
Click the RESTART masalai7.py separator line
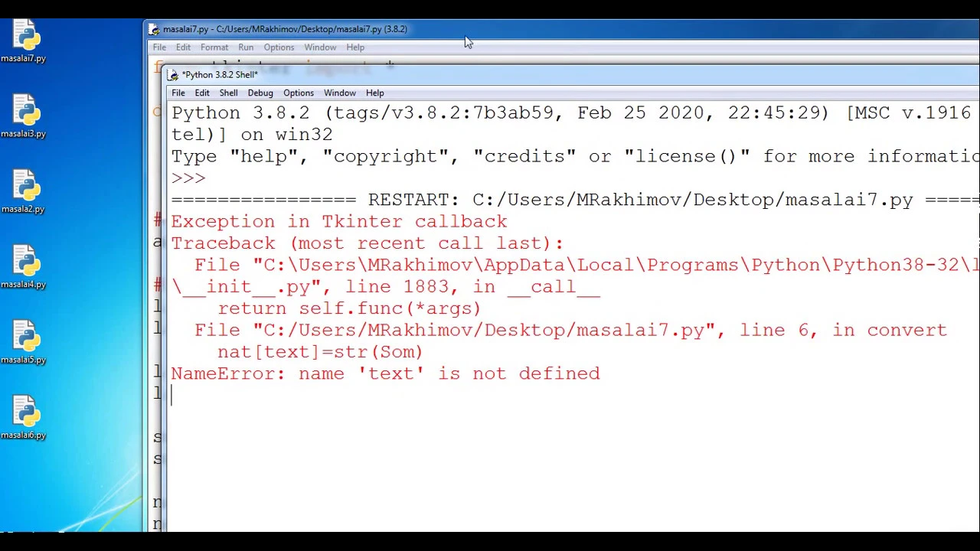[x=575, y=201]
